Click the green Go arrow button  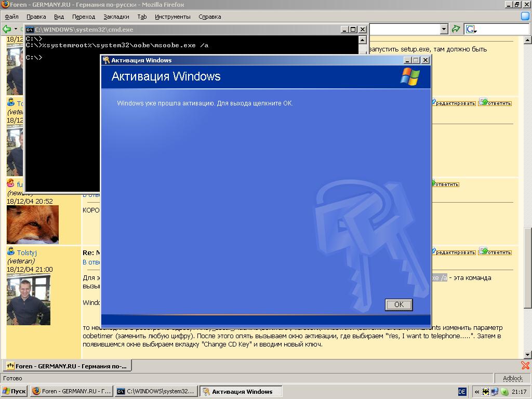[x=456, y=30]
